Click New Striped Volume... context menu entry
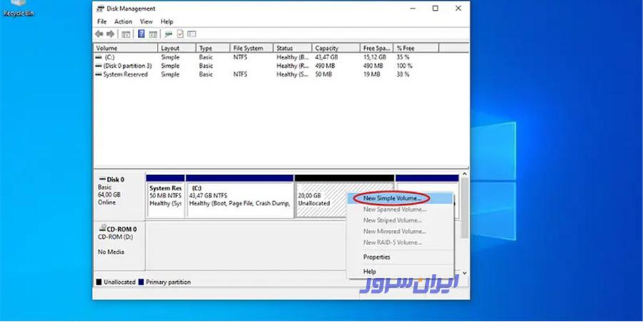The image size is (644, 322). [401, 221]
